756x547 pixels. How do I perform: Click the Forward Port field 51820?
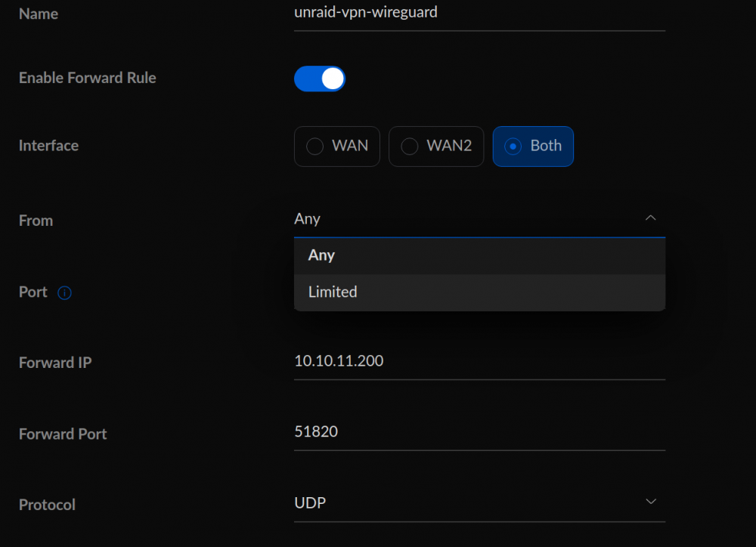(480, 433)
